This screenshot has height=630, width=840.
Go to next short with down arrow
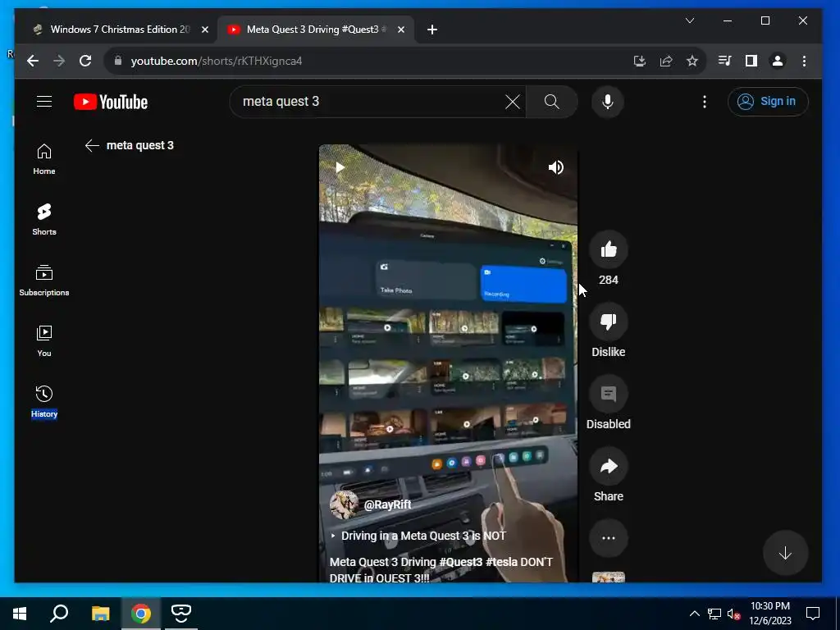(x=785, y=553)
